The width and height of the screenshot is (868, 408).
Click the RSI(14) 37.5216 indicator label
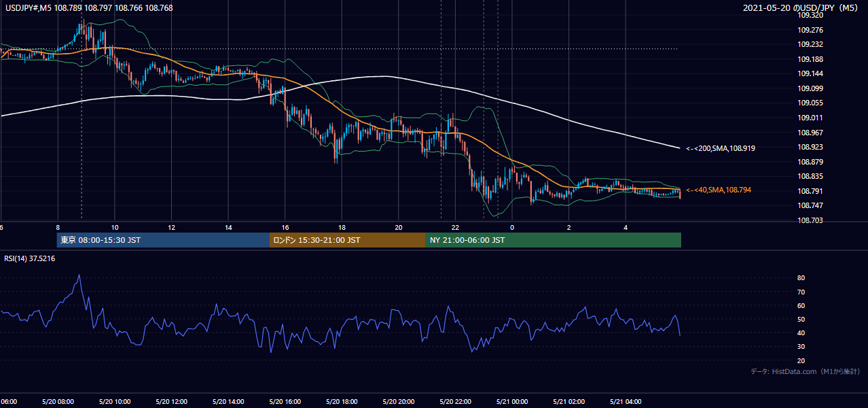click(x=30, y=258)
